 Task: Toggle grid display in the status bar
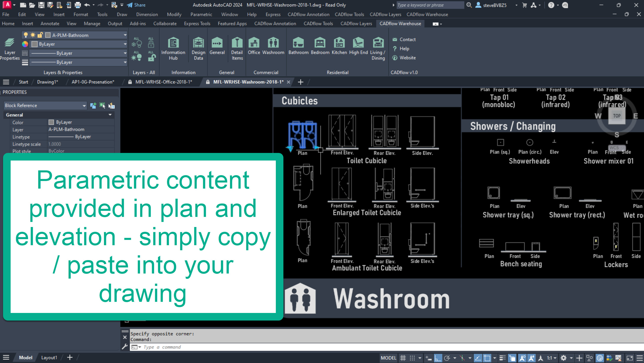click(403, 358)
